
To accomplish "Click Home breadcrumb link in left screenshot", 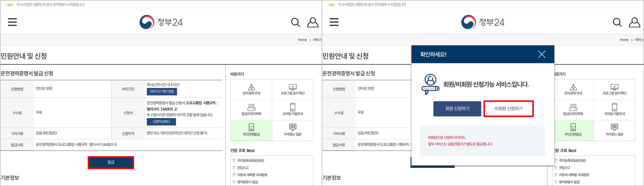I will pos(302,40).
